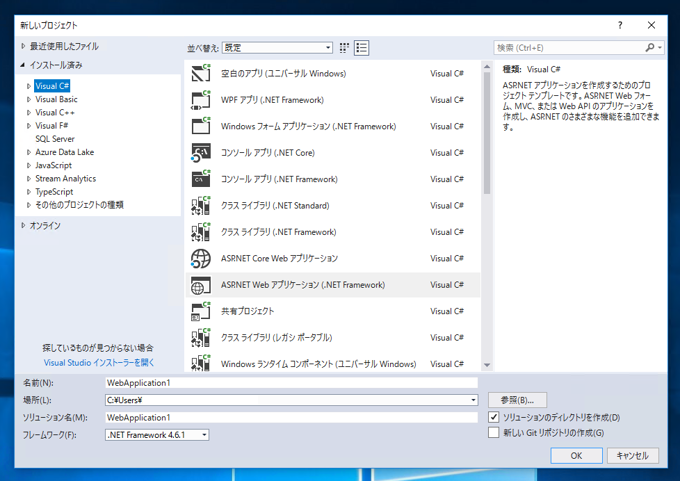Image resolution: width=680 pixels, height=481 pixels.
Task: Click the Console App (.NET Core) icon
Action: tap(201, 153)
